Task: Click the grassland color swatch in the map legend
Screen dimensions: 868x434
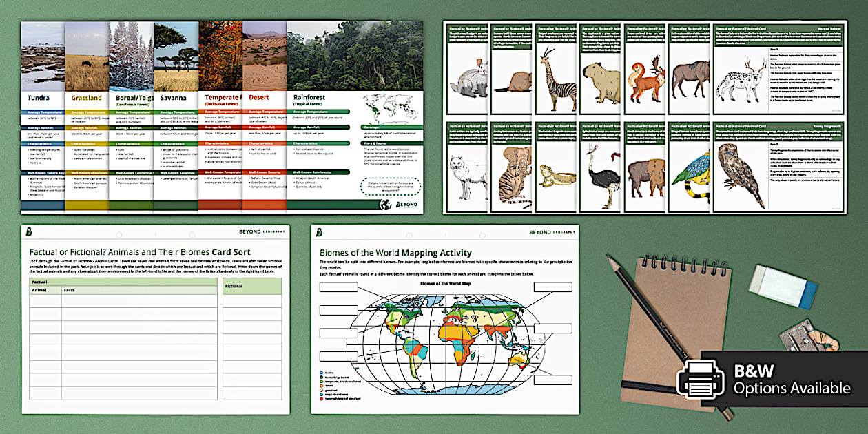Action: [321, 390]
